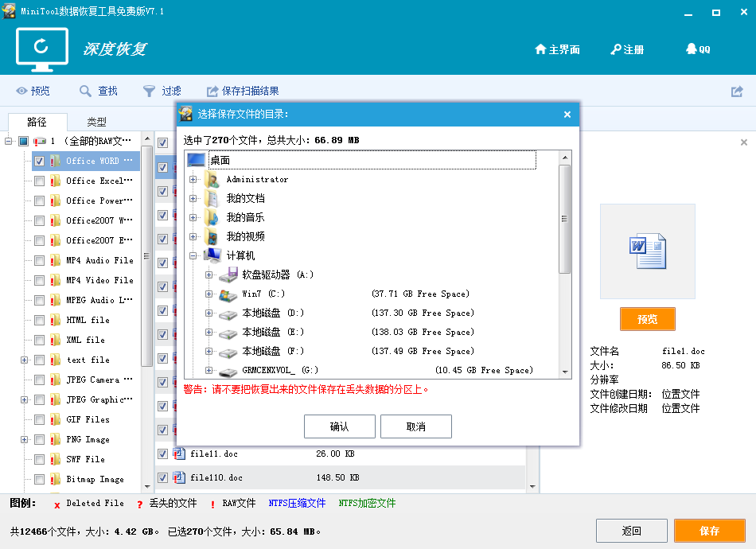
Task: Click 确认 to confirm save directory
Action: 340,426
